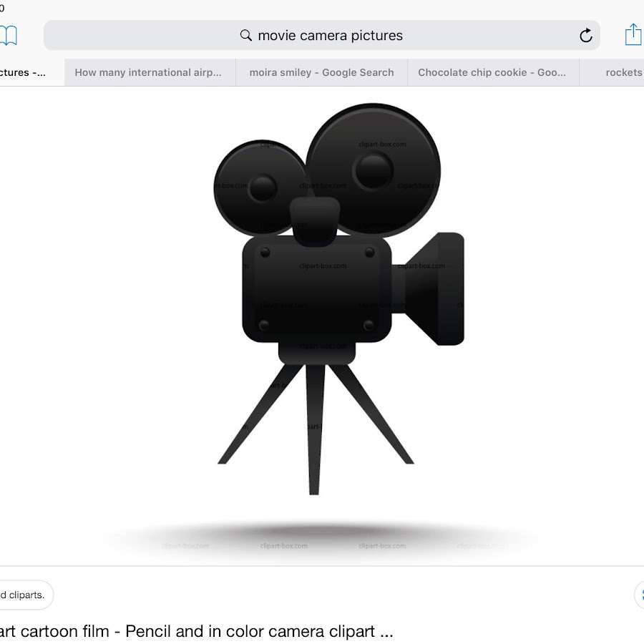Tap the 'cliparts.' pill button
Image resolution: width=644 pixels, height=644 pixels.
[23, 595]
